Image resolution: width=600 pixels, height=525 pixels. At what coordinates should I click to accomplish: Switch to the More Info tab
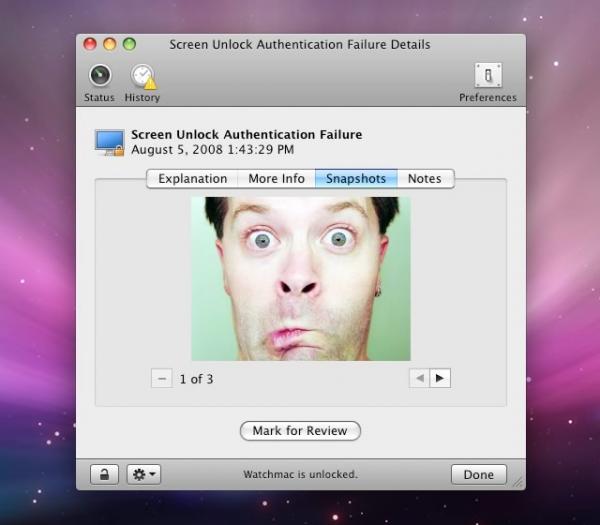point(276,179)
